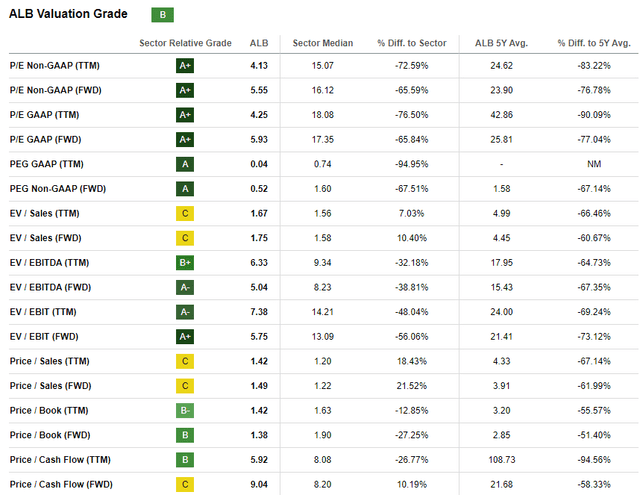Screen dimensions: 640x495
Task: Click A+ grade badge for P/E Non-GAAP (TTM)
Action: (x=185, y=66)
